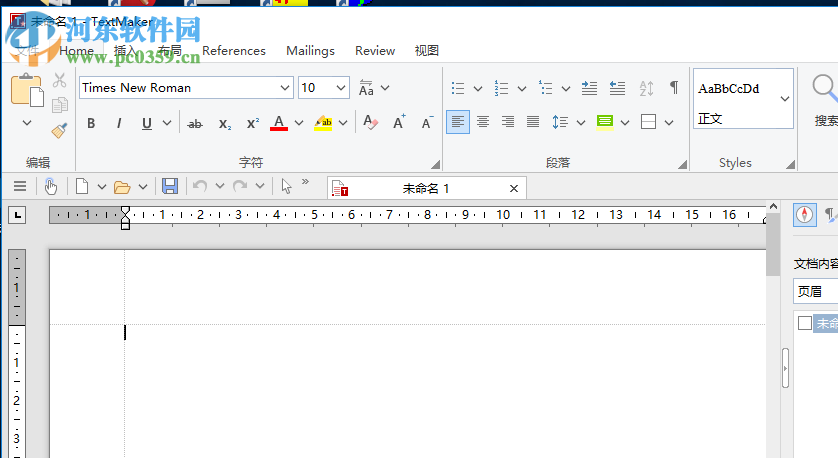
Task: Create new document from quick toolbar
Action: click(x=82, y=186)
